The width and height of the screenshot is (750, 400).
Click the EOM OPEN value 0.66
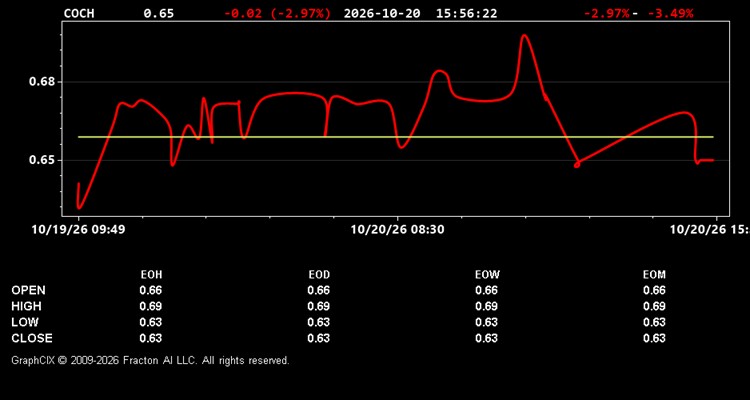click(x=654, y=290)
